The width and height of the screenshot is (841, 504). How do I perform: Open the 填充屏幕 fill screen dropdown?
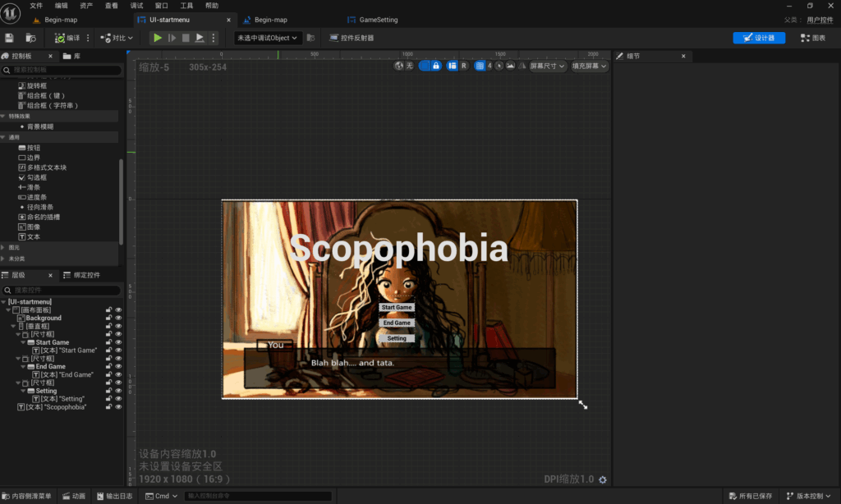[x=589, y=66]
